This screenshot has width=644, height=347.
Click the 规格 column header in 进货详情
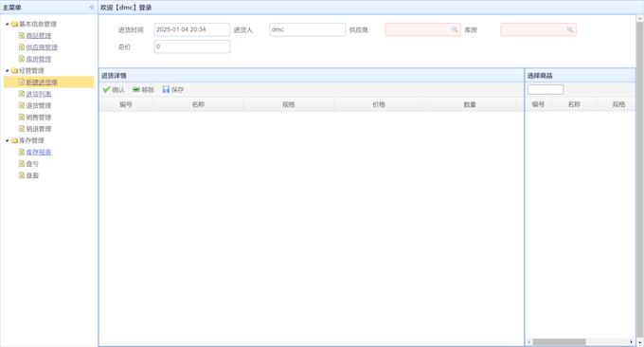click(x=288, y=105)
